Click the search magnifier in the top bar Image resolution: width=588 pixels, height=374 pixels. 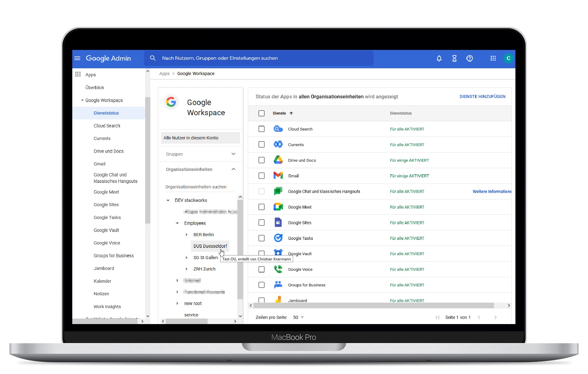coord(153,58)
